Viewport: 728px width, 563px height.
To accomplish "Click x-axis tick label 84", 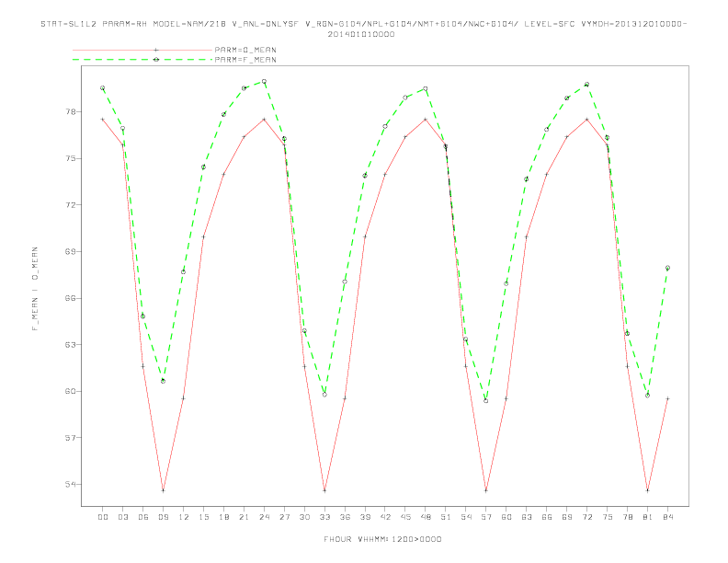I will (667, 517).
